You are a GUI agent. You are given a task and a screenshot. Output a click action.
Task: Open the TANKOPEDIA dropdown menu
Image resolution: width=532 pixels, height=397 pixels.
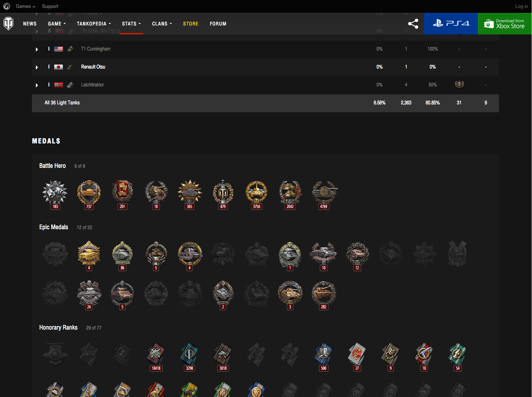[94, 24]
